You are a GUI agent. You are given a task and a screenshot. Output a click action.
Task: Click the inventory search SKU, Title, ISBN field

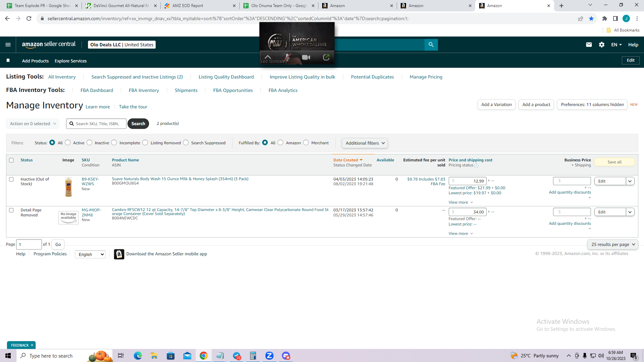click(x=96, y=123)
